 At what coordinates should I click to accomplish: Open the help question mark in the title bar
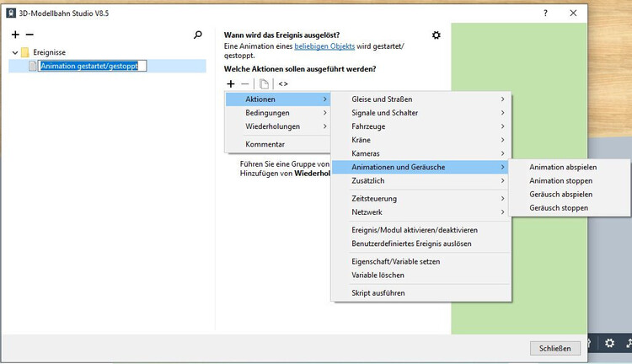click(545, 13)
